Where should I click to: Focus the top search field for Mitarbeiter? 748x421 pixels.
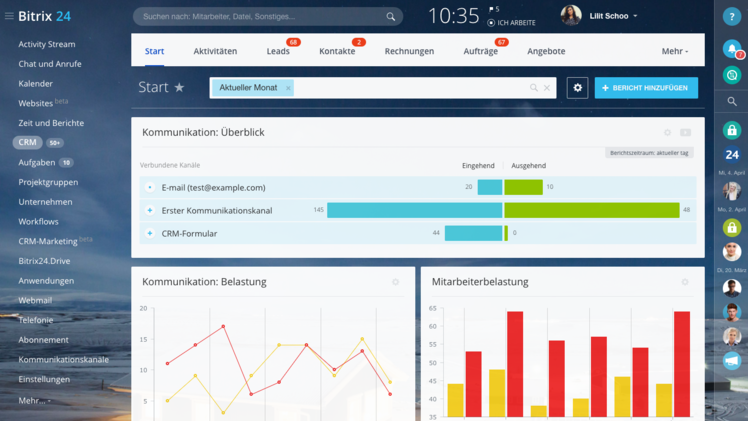(x=260, y=17)
